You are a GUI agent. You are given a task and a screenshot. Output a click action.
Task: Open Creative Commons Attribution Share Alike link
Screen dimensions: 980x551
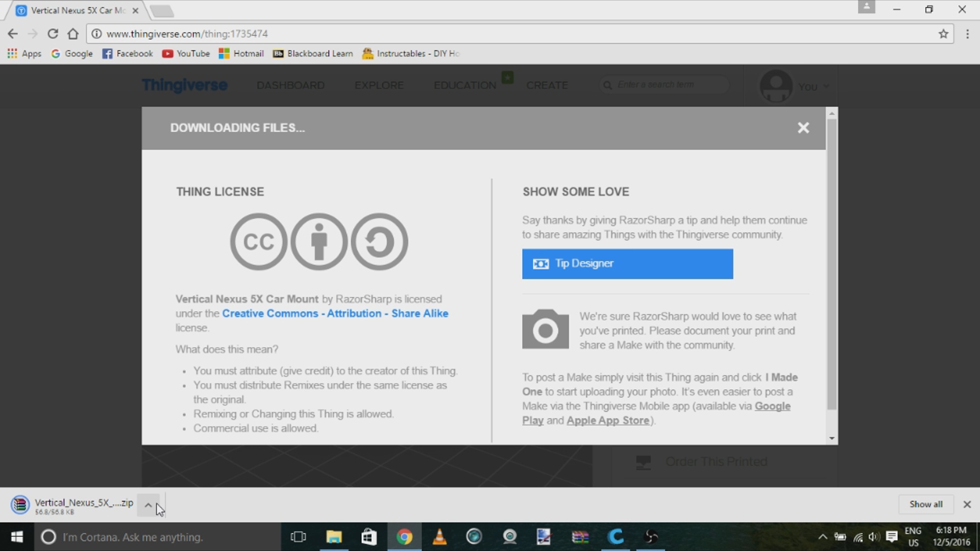tap(335, 313)
